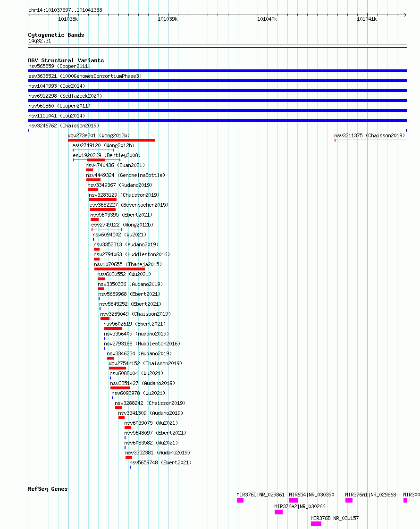This screenshot has width=420, height=529.
Task: Click nsv3285049 (Chaisson2019) label
Action: click(135, 314)
